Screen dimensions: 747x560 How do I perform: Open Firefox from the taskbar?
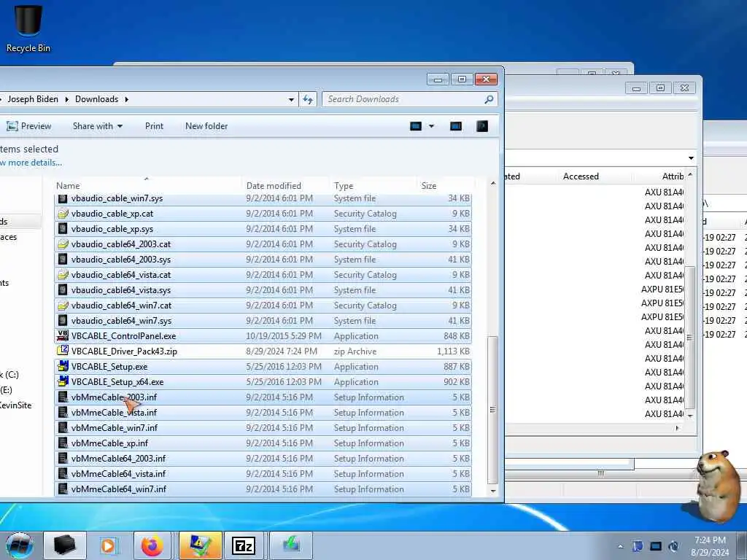point(152,545)
